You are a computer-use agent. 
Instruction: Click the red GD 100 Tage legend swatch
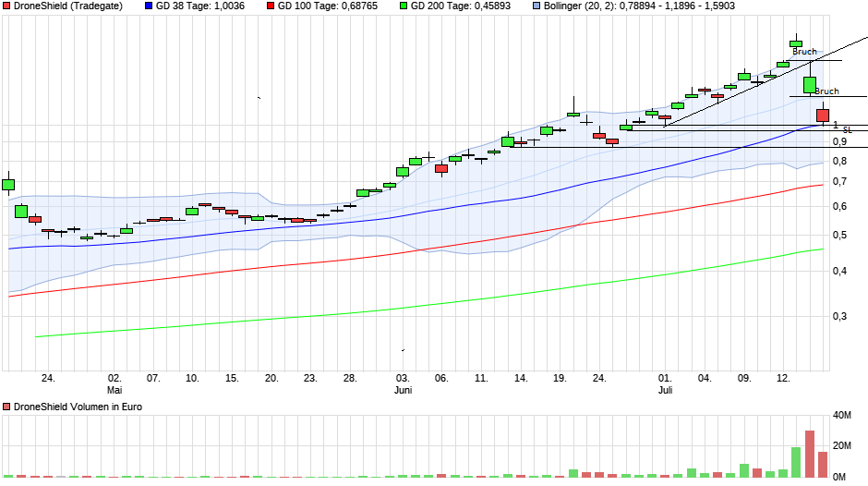coord(269,6)
